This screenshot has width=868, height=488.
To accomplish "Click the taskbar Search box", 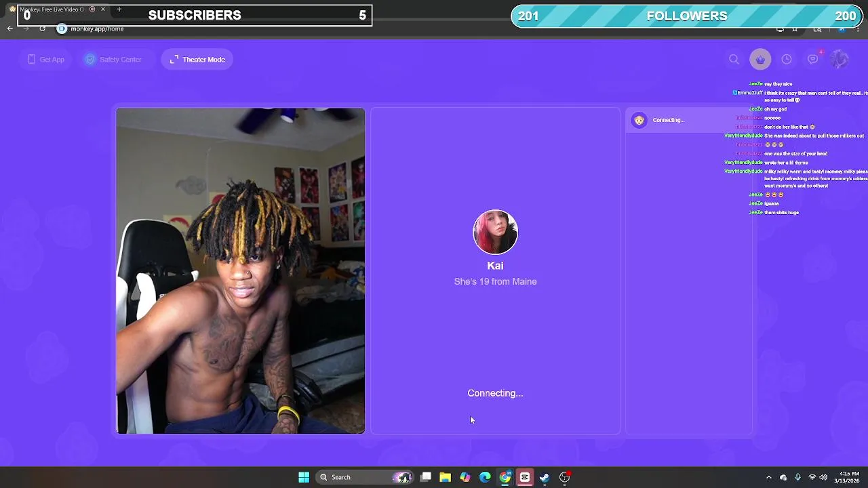I will 365,477.
